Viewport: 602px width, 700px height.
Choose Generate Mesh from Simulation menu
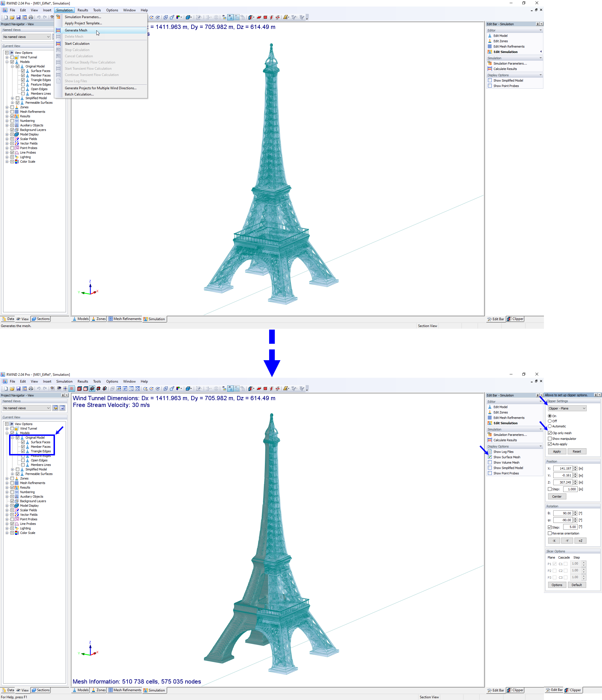76,30
